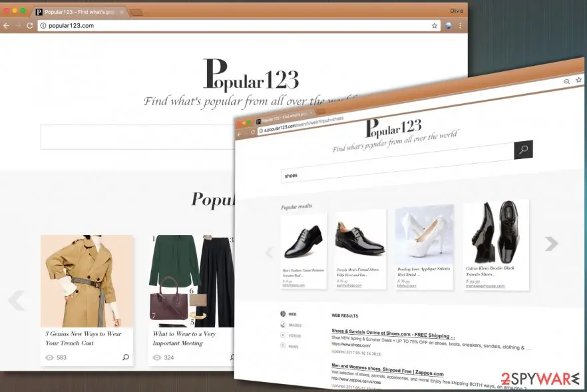Select the Popular123 tab in the front window
Image resolution: width=587 pixels, height=392 pixels.
coord(285,117)
